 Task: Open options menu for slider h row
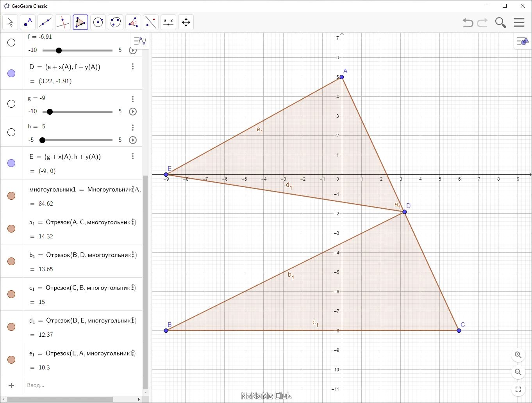133,128
